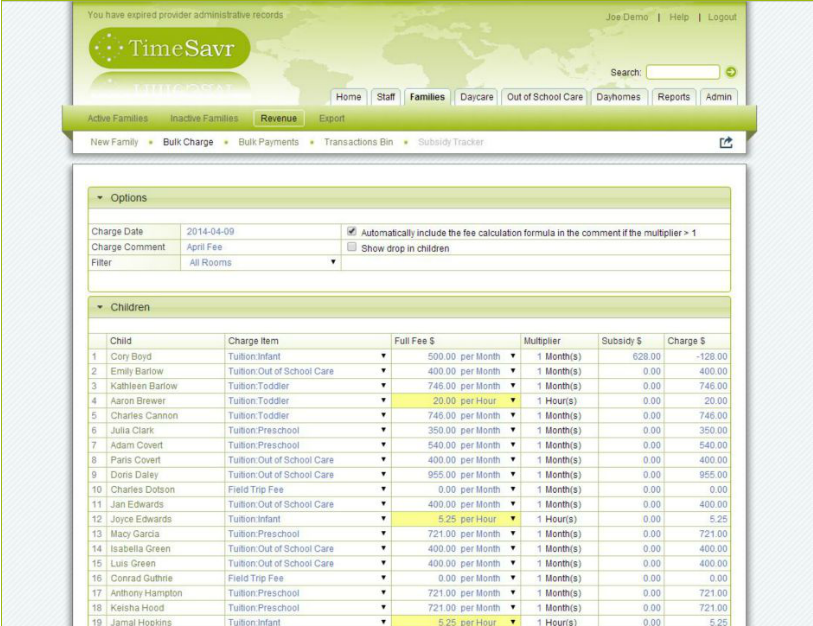This screenshot has height=626, width=813.
Task: Select Inactive Families submenu
Action: click(204, 118)
